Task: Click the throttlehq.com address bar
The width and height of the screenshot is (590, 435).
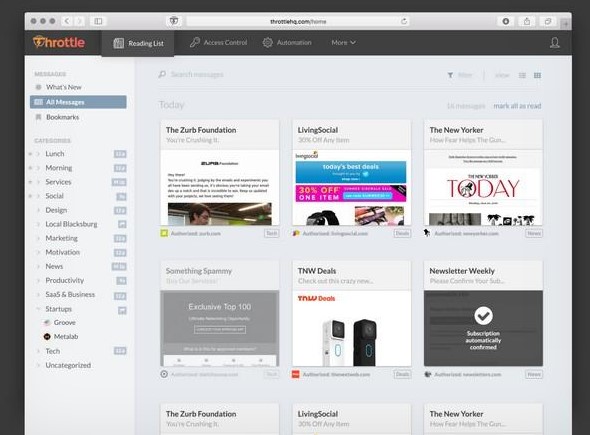Action: coord(298,21)
